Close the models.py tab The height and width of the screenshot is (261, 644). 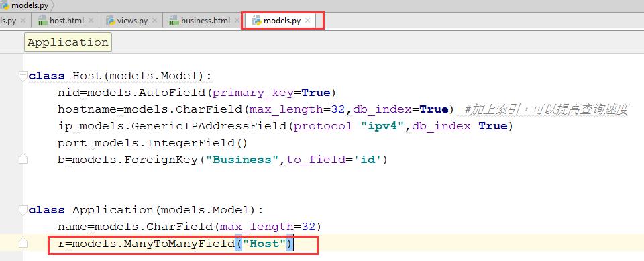coord(308,20)
